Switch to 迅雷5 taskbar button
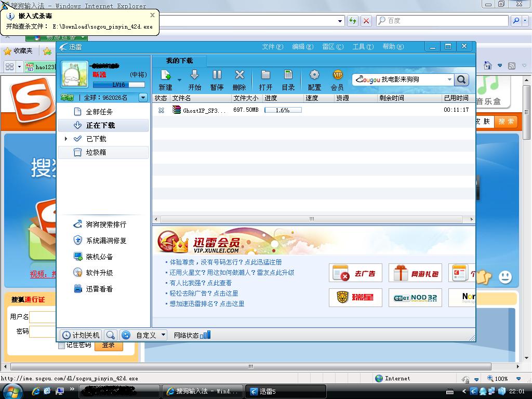The width and height of the screenshot is (532, 399). click(286, 391)
